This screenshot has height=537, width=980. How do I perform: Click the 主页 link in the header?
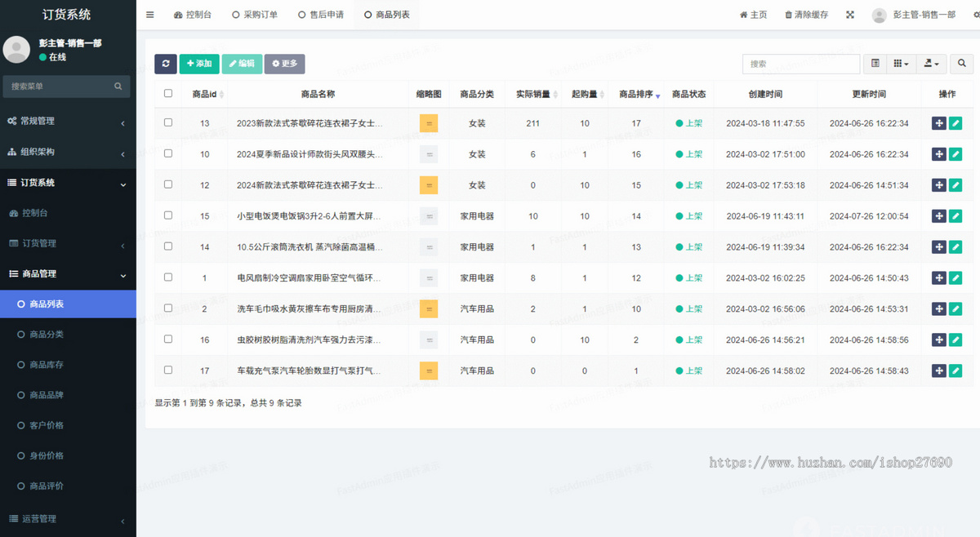[753, 15]
